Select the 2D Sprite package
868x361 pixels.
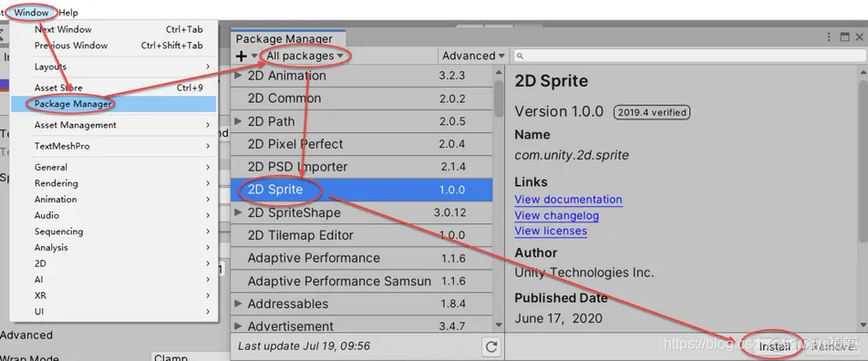point(361,190)
